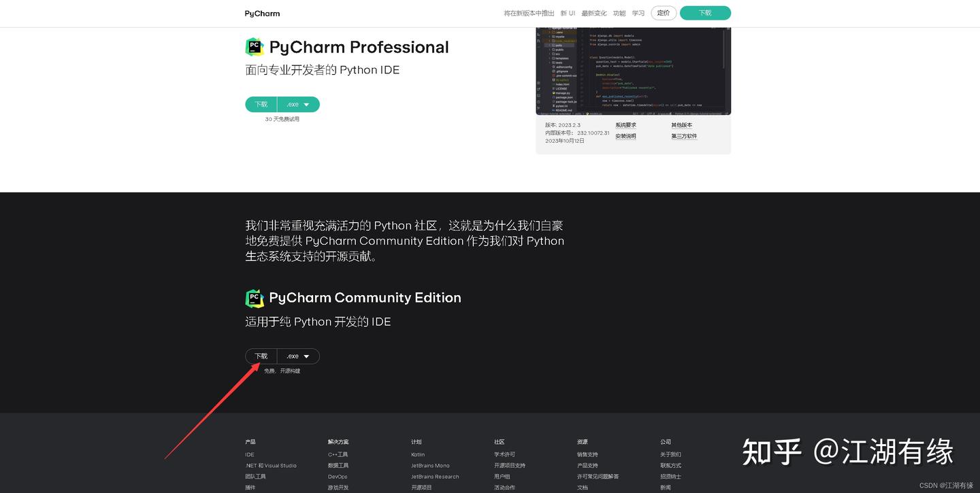The height and width of the screenshot is (493, 980).
Task: Click the 第三方软件 link
Action: 683,136
